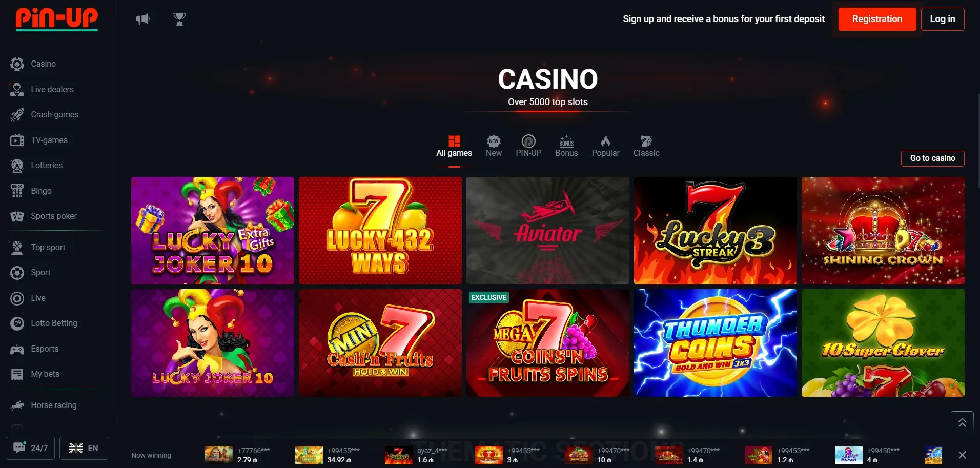Viewport: 980px width, 468px height.
Task: Click the Bingo sidebar icon
Action: (17, 191)
